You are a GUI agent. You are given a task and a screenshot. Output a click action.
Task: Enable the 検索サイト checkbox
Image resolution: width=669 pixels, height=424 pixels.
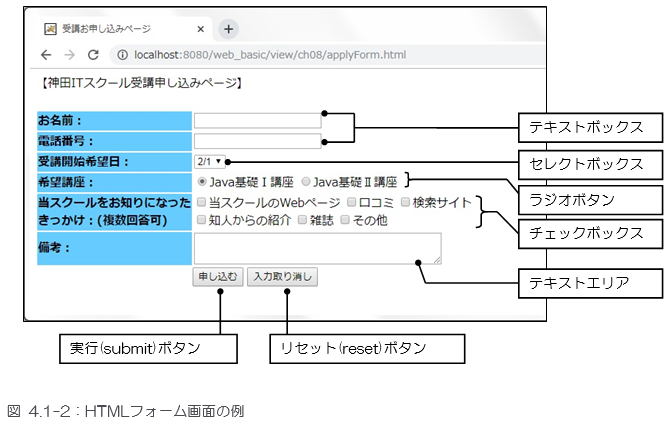[405, 202]
